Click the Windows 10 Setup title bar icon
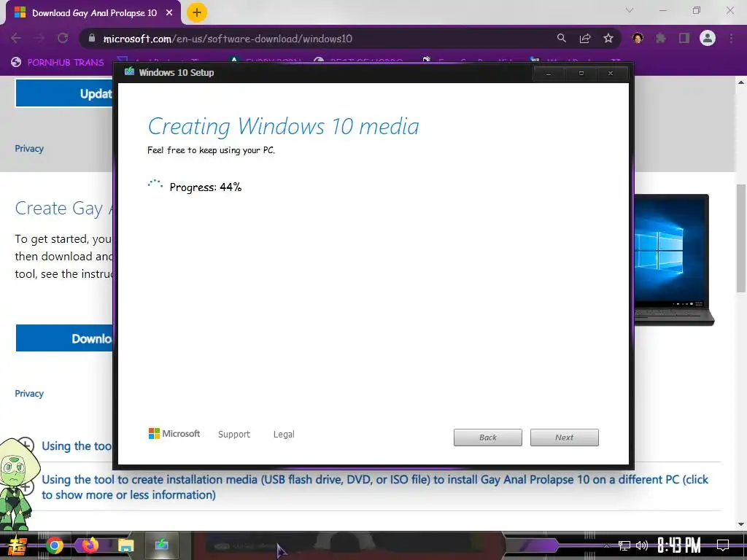747x560 pixels. tap(129, 72)
